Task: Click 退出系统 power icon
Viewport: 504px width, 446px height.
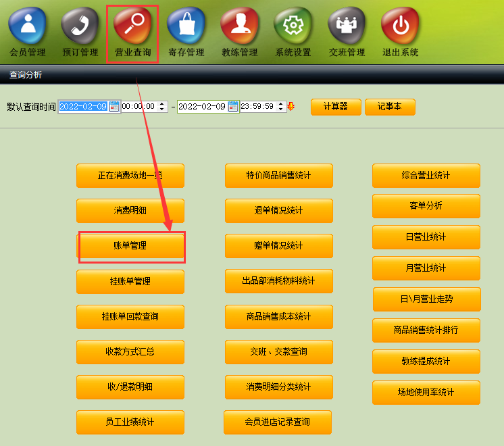Action: coord(401,26)
